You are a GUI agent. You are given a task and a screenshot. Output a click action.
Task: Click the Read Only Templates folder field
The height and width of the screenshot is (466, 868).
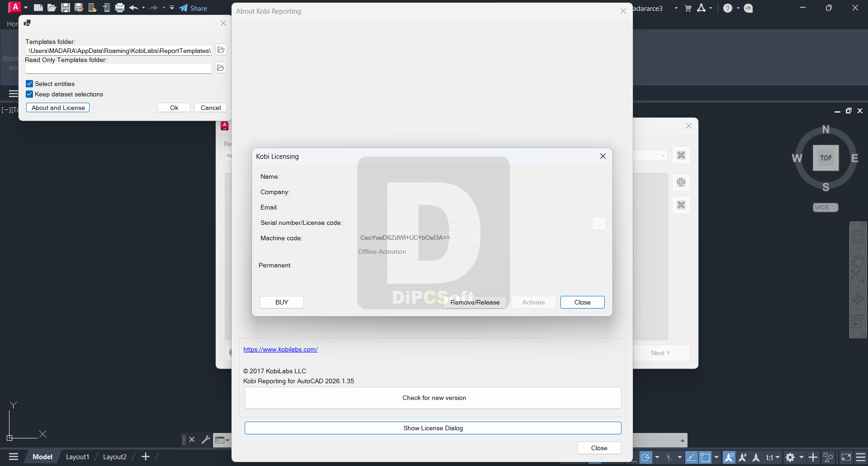click(119, 68)
